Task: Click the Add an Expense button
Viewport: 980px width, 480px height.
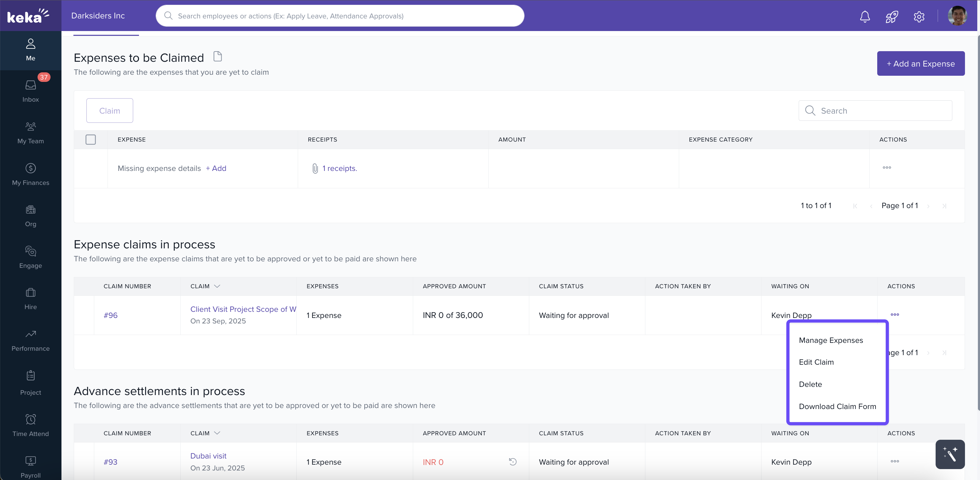Action: point(920,63)
